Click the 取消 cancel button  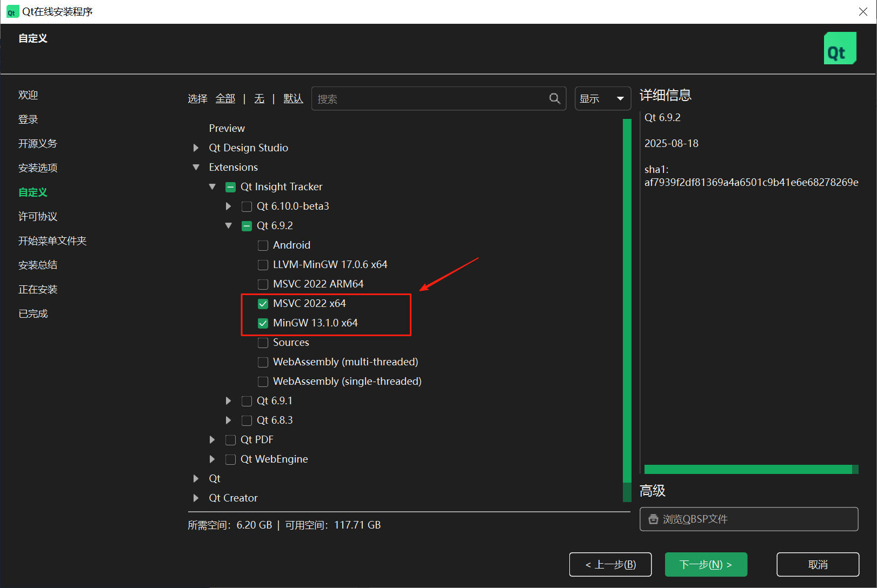click(x=818, y=564)
